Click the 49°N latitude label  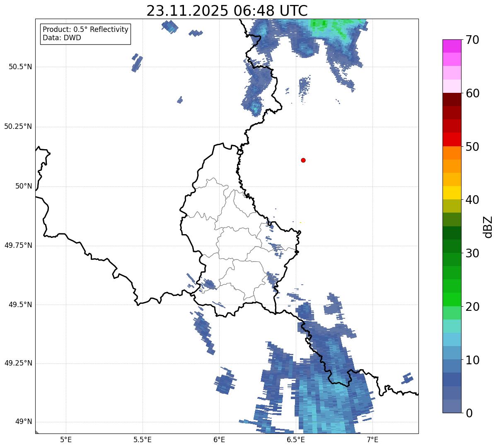click(24, 422)
